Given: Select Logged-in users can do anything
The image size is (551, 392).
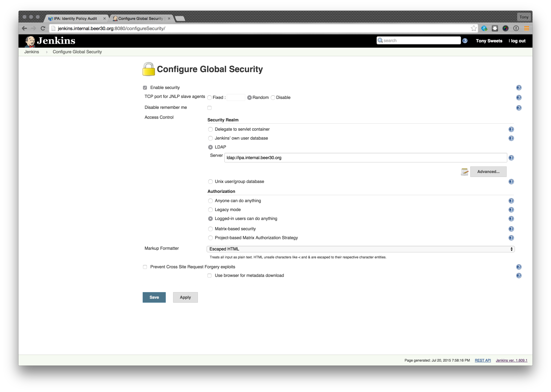Looking at the screenshot, I should pos(210,219).
